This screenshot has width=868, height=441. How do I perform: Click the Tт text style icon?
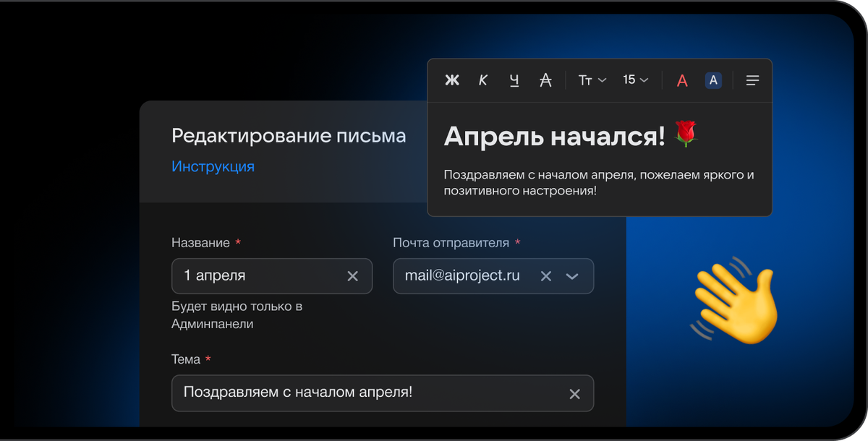(x=584, y=80)
